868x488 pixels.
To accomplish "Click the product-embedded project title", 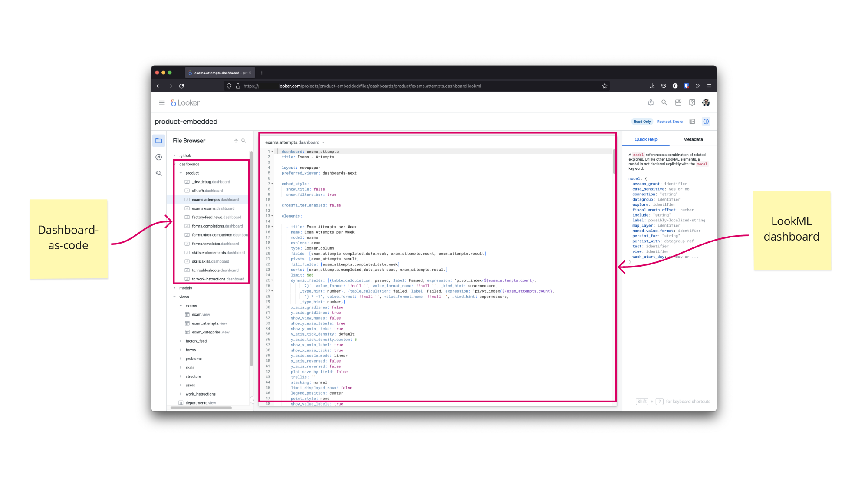I will coord(186,122).
